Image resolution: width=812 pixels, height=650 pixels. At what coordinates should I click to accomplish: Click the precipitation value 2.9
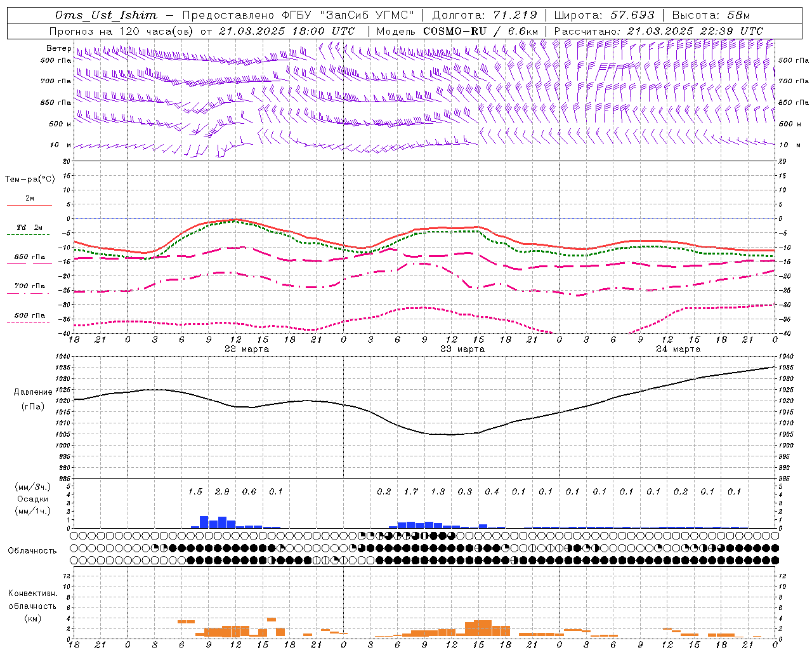(222, 492)
